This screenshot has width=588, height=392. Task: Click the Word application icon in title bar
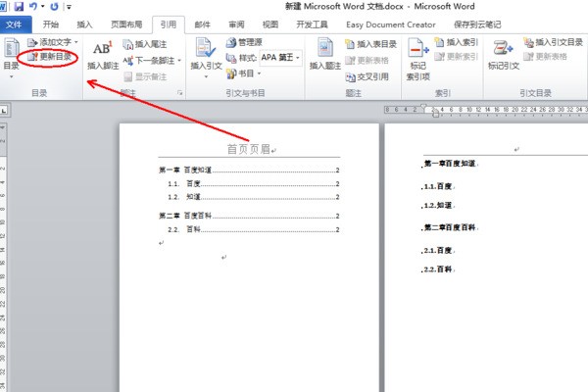pyautogui.click(x=3, y=7)
